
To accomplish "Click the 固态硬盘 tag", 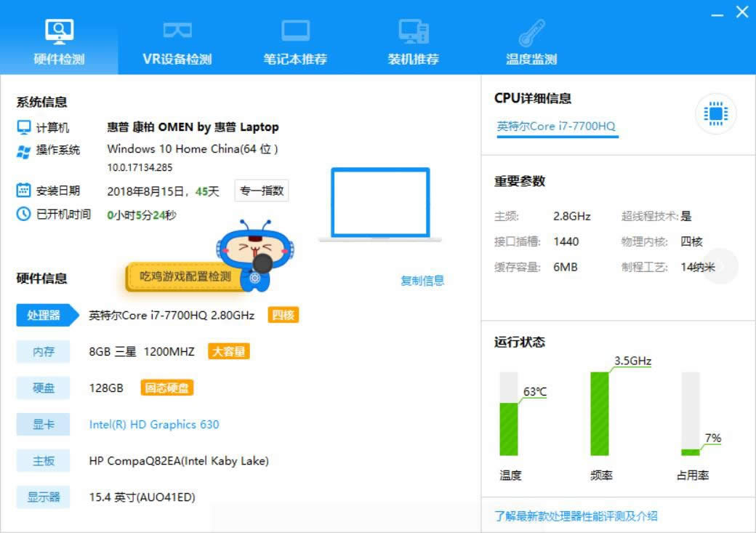I will pos(166,388).
